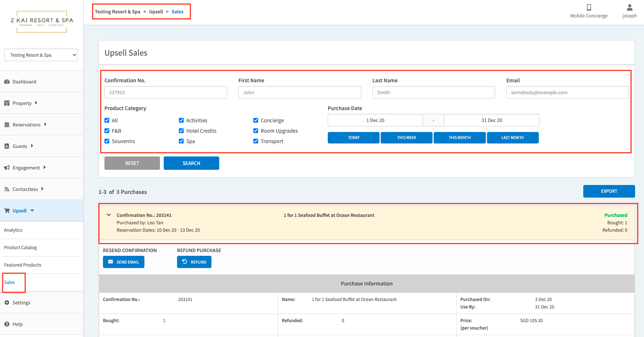644x337 pixels.
Task: Collapse the purchase 203141 row chevron
Action: 109,215
